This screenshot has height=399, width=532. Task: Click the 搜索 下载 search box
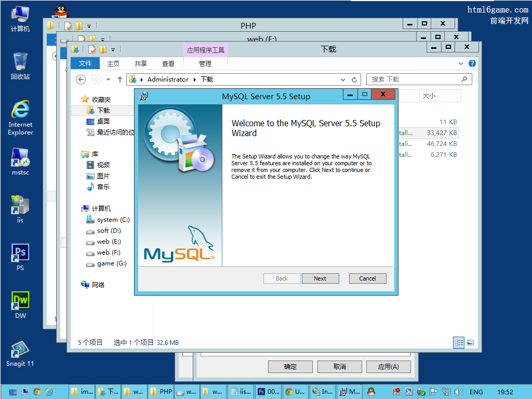click(419, 79)
